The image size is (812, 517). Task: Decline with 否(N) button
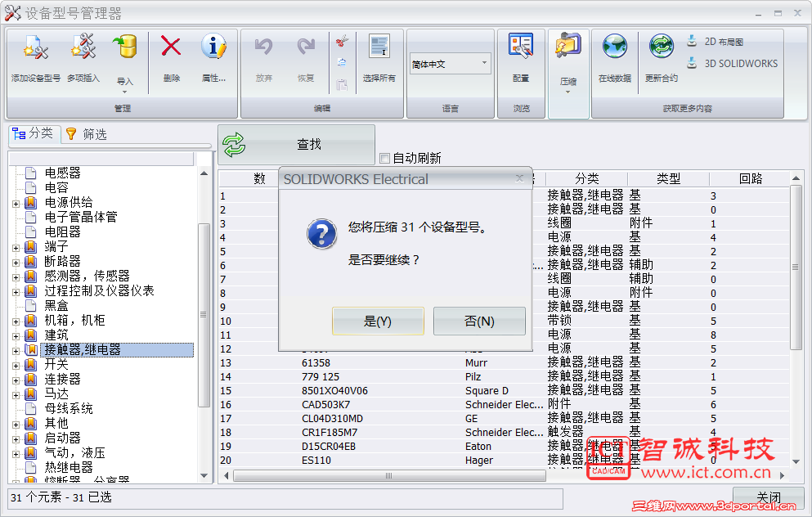479,321
